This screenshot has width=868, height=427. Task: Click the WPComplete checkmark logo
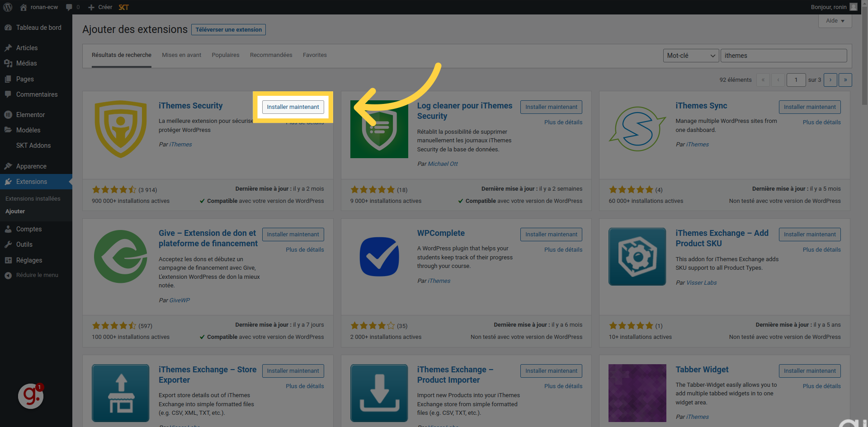tap(379, 257)
